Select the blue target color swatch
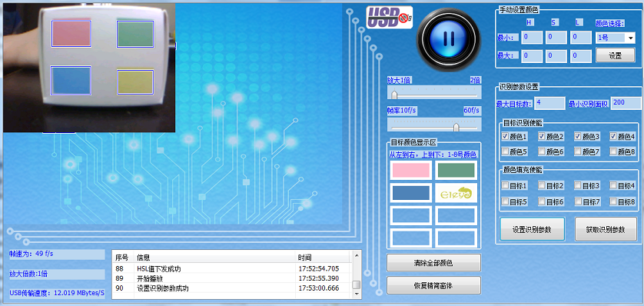This screenshot has width=644, height=306. [x=410, y=193]
